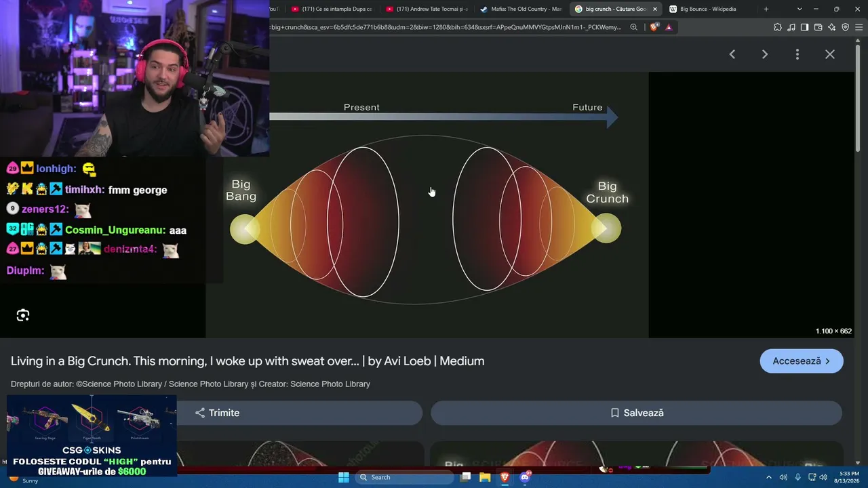This screenshot has width=868, height=488.
Task: Expand the tab search dropdown
Action: [x=800, y=9]
